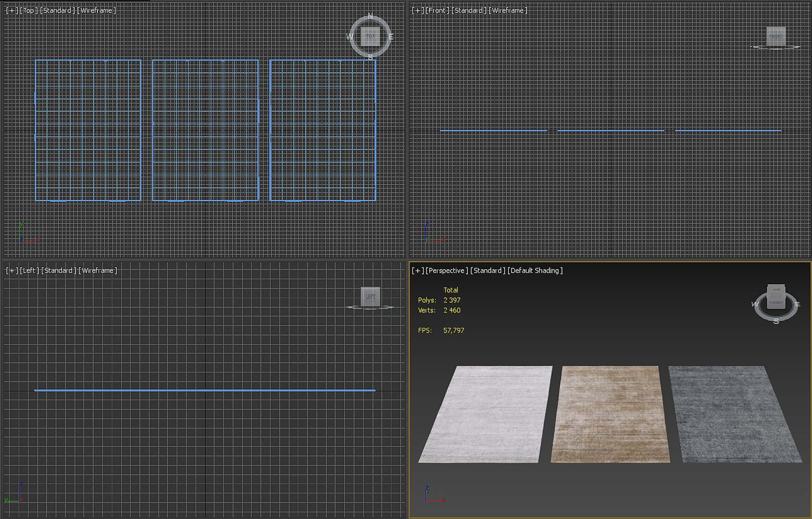Viewport: 812px width, 519px height.
Task: Click the S compass letter in Perspective viewport
Action: click(x=776, y=321)
